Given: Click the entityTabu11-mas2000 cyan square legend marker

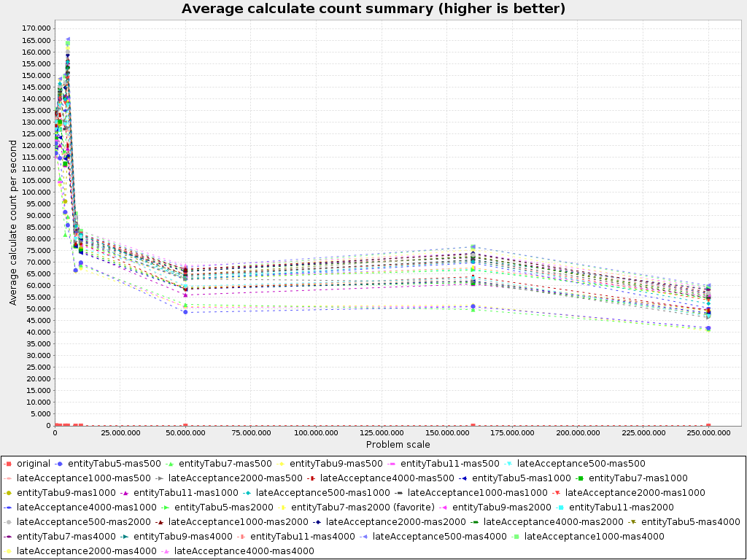Looking at the screenshot, I should click(560, 507).
